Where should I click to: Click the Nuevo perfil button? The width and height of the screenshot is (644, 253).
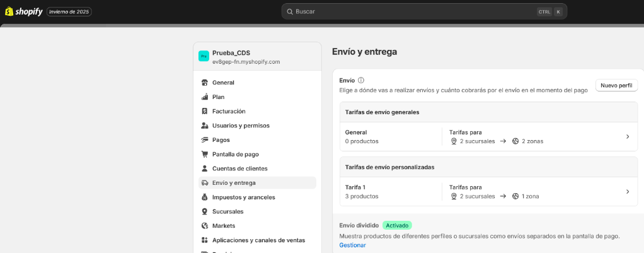[x=616, y=85]
